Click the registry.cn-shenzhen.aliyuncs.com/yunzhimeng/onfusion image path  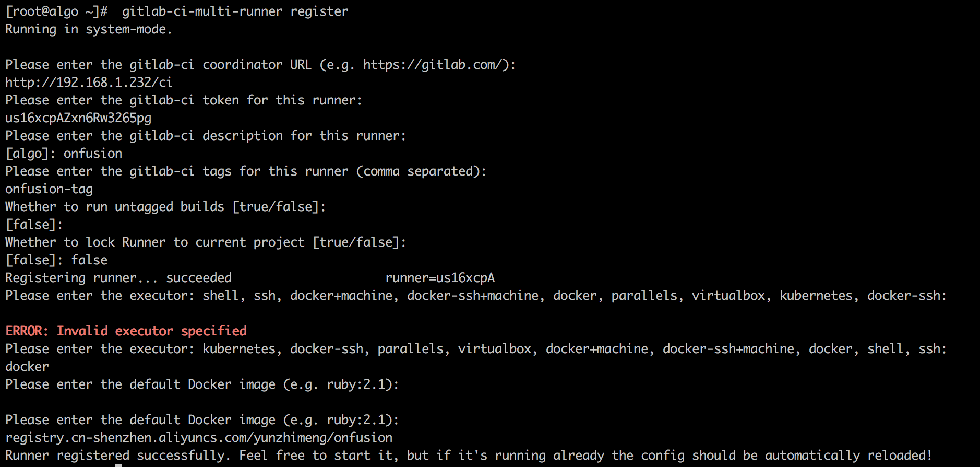click(x=199, y=438)
